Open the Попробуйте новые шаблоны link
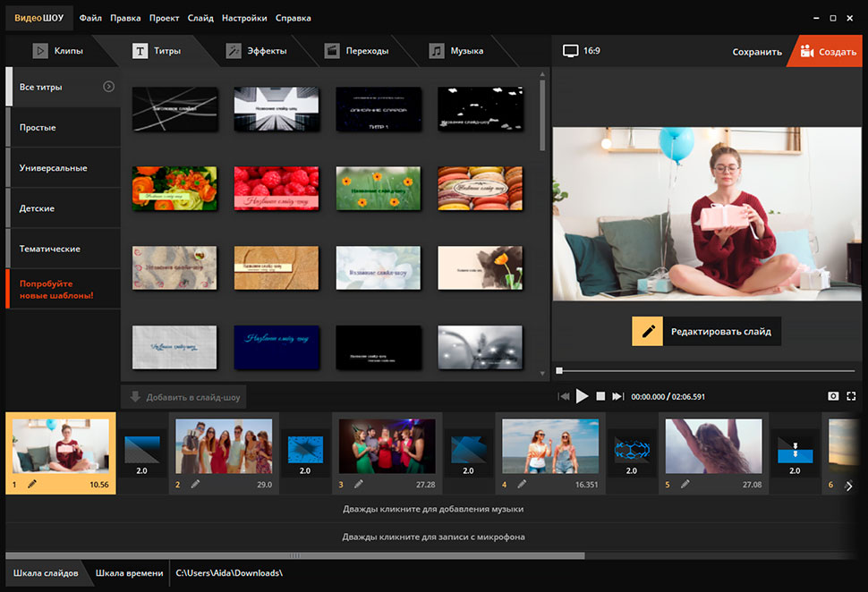Viewport: 868px width, 592px height. pyautogui.click(x=63, y=289)
